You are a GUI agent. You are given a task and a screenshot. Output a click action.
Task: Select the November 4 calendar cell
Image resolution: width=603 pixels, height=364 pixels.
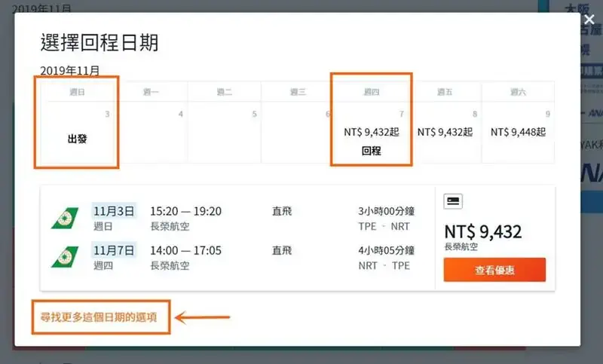pos(151,133)
